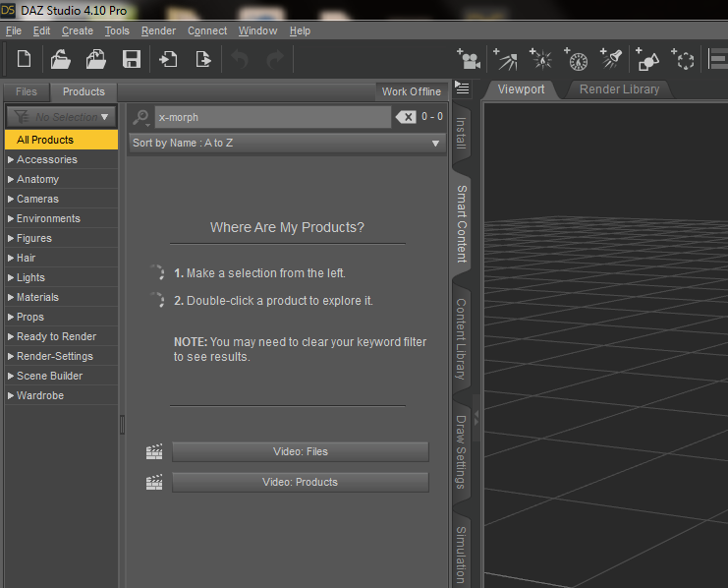Screen dimensions: 728x588
Task: Open the Install side tab
Action: (461, 133)
